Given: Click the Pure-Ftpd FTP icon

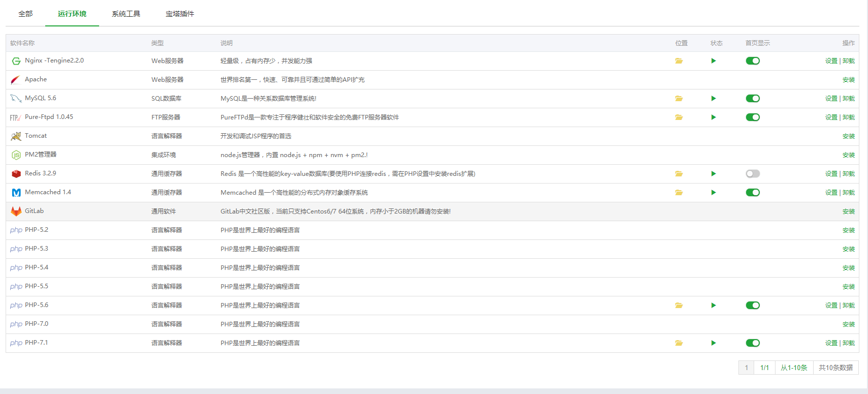Looking at the screenshot, I should [15, 118].
